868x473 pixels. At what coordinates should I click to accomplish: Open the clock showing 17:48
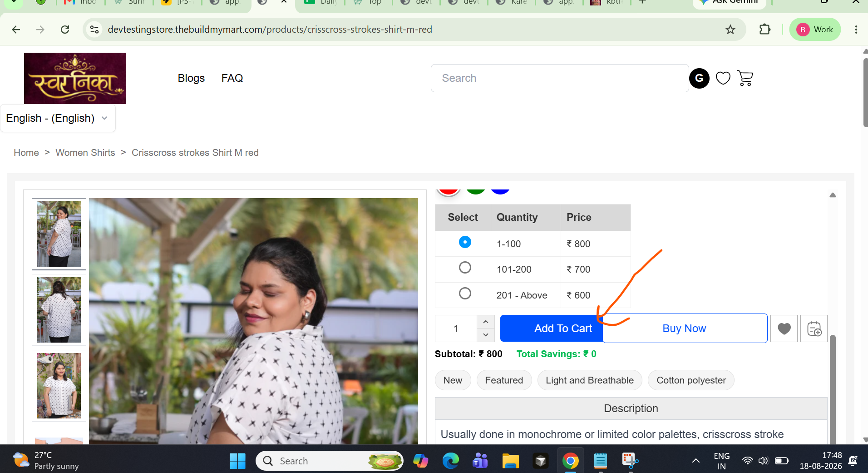click(820, 461)
